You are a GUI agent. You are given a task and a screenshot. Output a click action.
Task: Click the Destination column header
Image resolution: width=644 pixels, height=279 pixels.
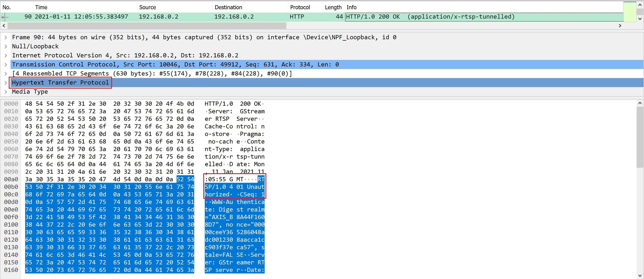click(x=228, y=7)
